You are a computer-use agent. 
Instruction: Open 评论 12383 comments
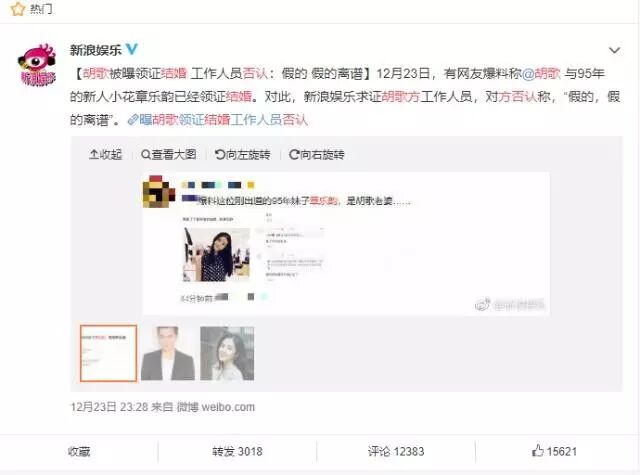coord(396,452)
